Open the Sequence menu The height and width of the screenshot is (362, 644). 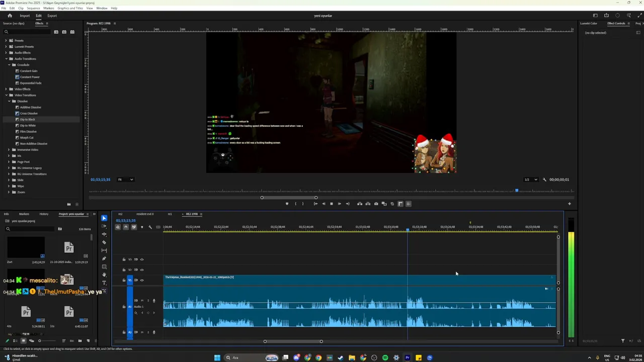tap(33, 8)
